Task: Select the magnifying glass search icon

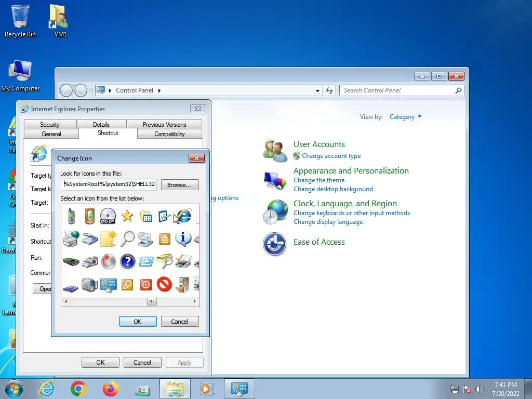Action: tap(128, 238)
